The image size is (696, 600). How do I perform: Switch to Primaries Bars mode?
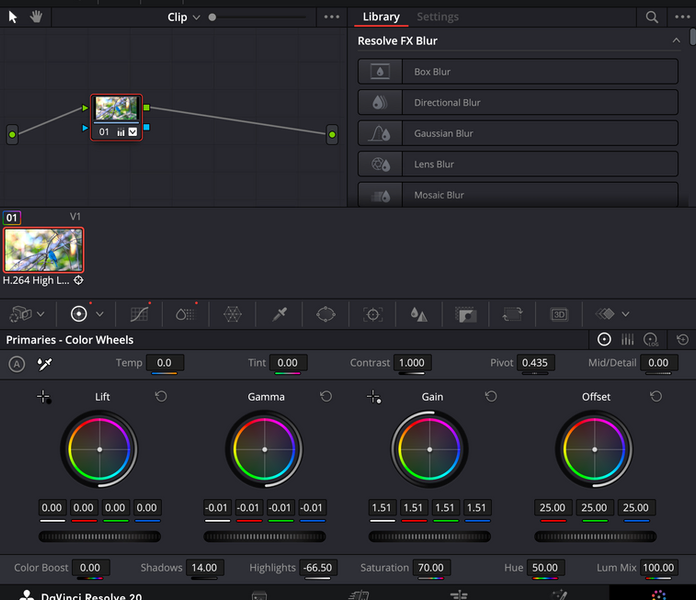(x=627, y=339)
